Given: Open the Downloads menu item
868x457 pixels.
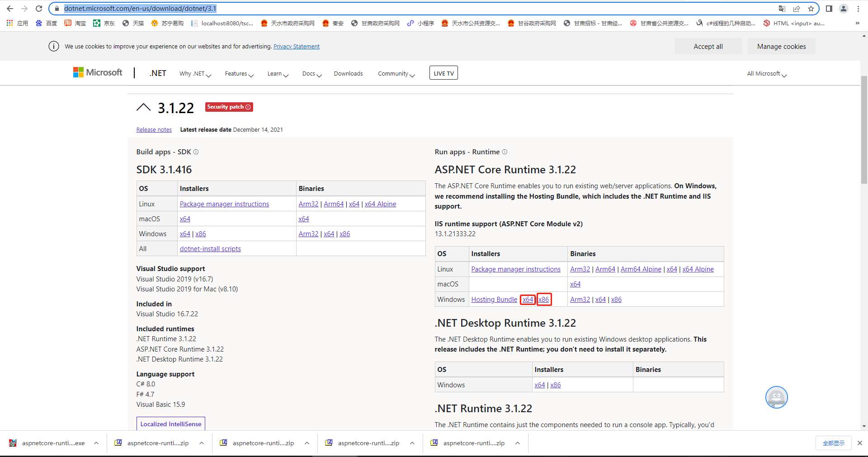Looking at the screenshot, I should pos(348,73).
